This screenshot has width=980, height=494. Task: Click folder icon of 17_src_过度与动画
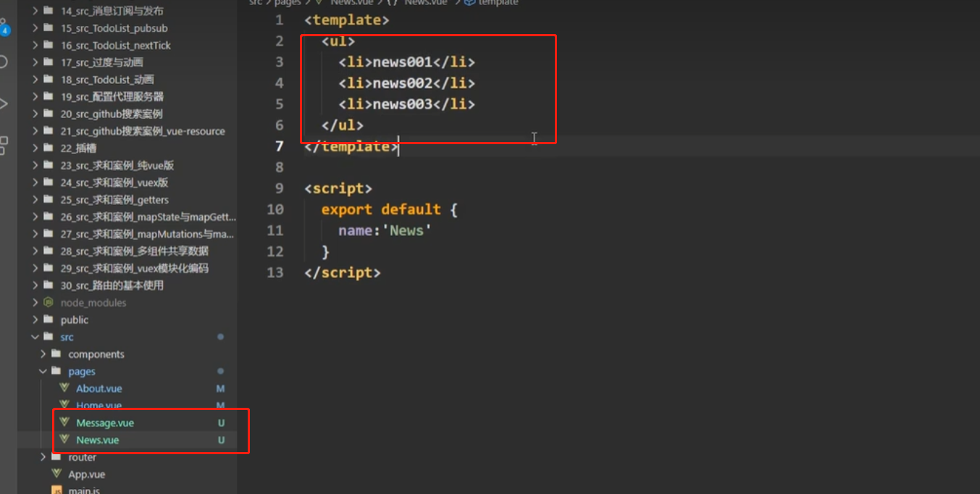(x=49, y=62)
